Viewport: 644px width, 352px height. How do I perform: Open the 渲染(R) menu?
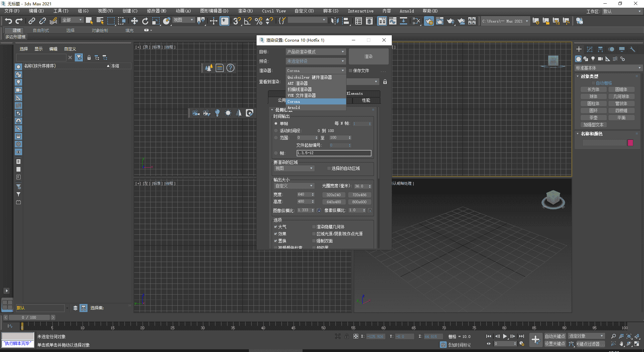tap(245, 11)
